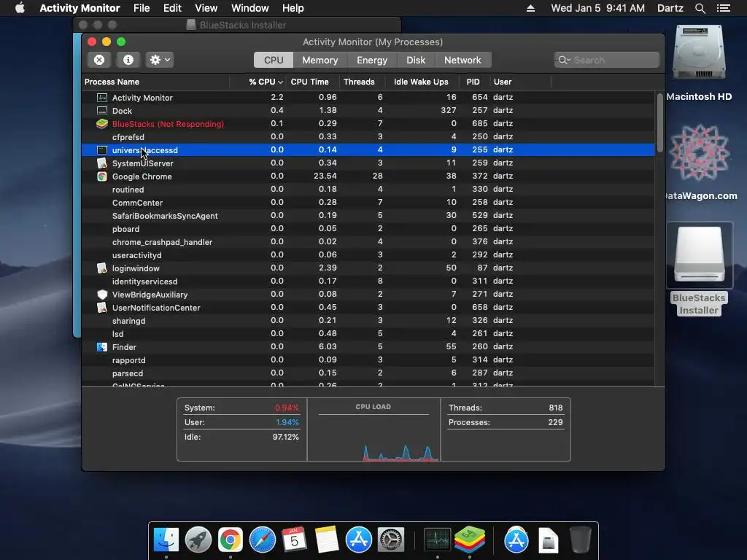Sort by Threads column header

tap(359, 82)
